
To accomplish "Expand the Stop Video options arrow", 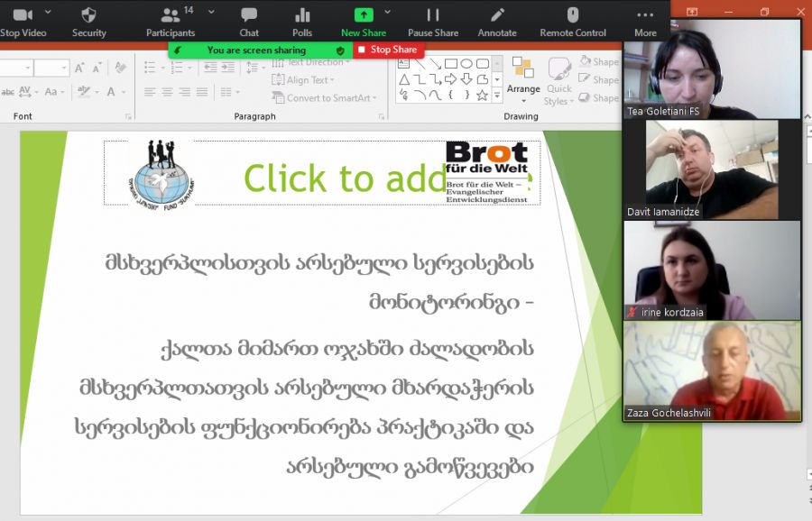I will tap(48, 12).
